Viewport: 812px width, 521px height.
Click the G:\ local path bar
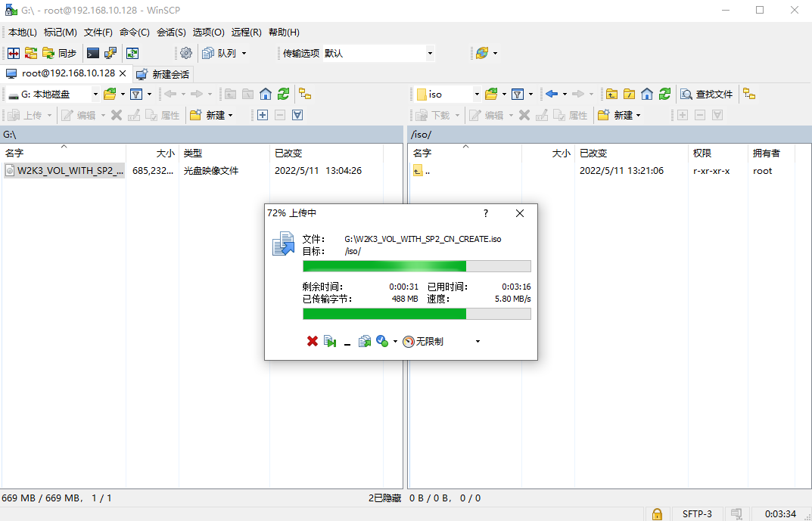point(201,135)
